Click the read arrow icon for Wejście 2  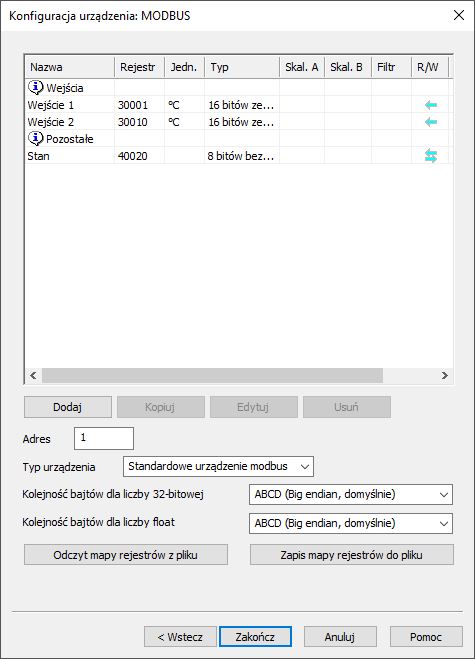click(430, 122)
